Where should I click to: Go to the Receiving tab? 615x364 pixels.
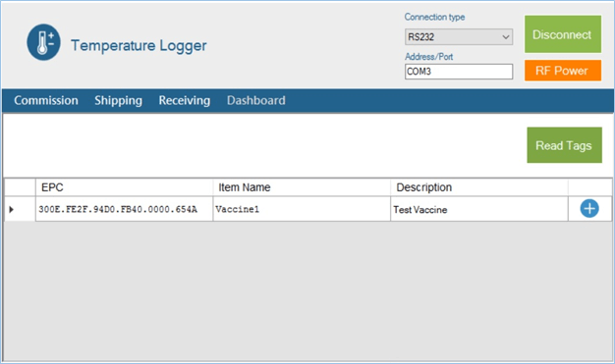[x=185, y=101]
